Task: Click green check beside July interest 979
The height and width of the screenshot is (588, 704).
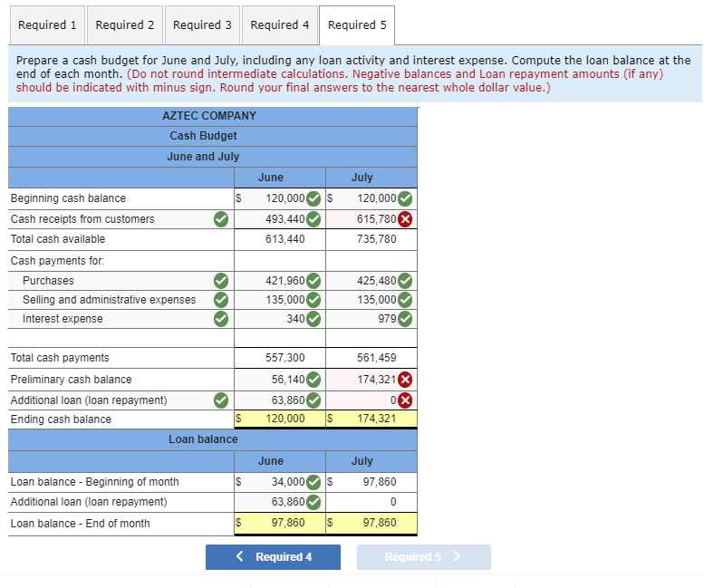Action: [405, 319]
